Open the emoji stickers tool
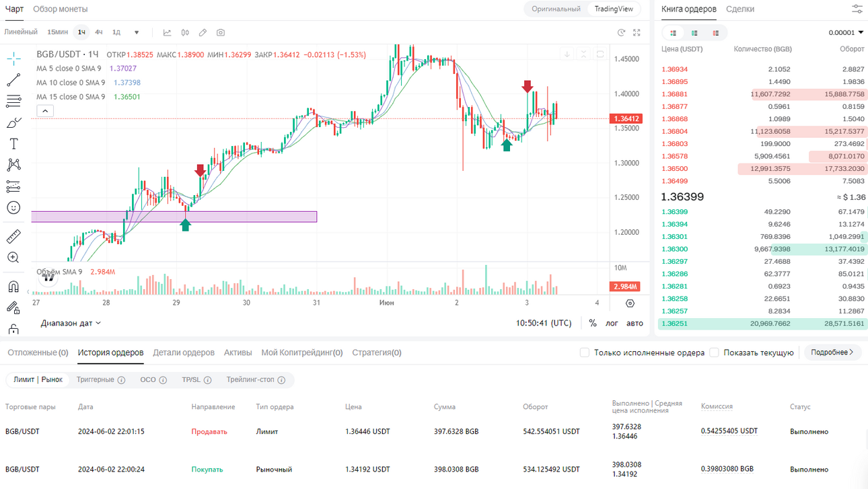868x489 pixels. tap(13, 208)
